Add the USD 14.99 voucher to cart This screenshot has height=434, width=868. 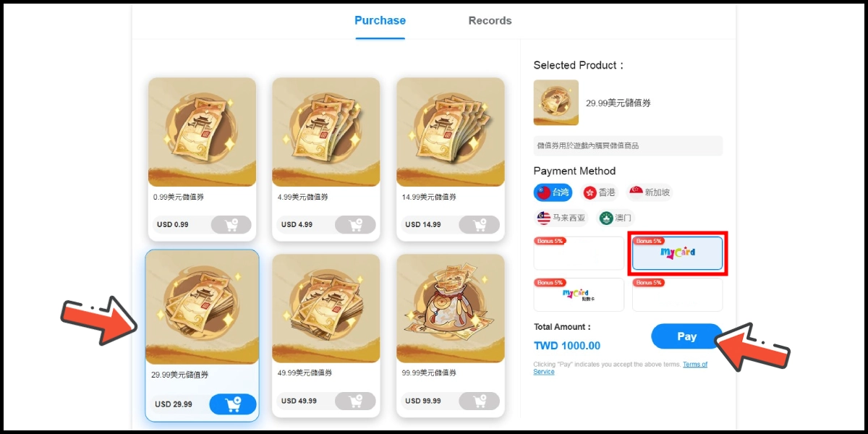point(479,225)
